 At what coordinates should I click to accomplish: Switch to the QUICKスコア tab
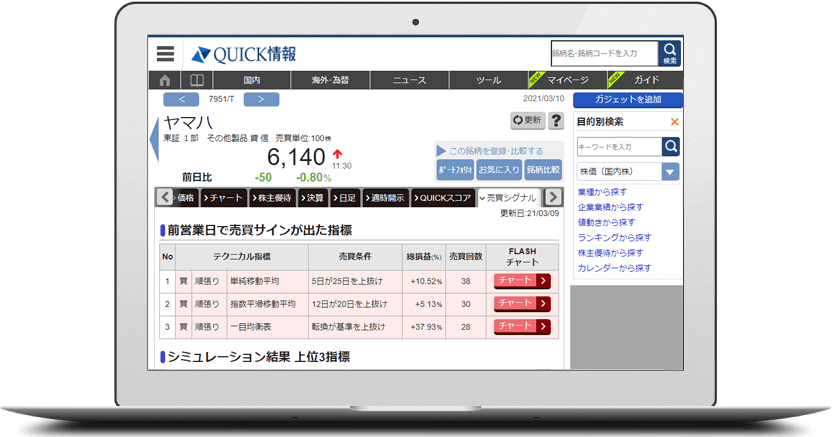tap(443, 198)
